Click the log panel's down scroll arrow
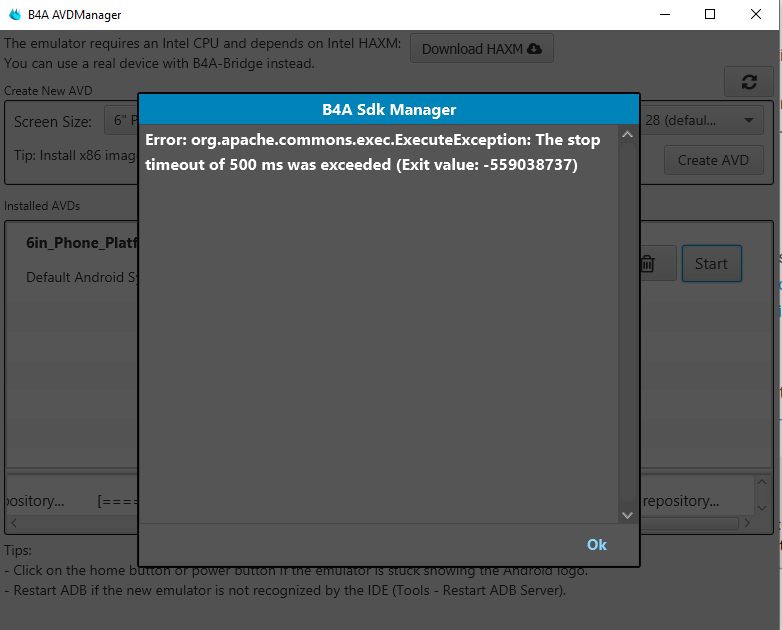The width and height of the screenshot is (782, 630). (762, 508)
